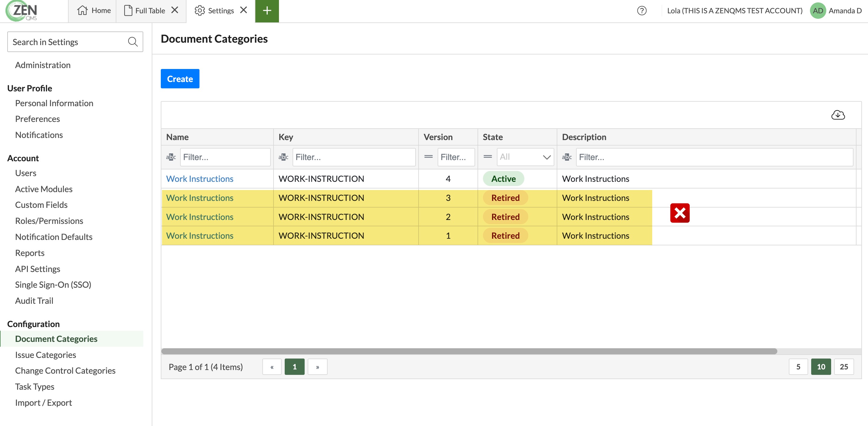
Task: Switch to the Full Table tab
Action: tap(144, 11)
